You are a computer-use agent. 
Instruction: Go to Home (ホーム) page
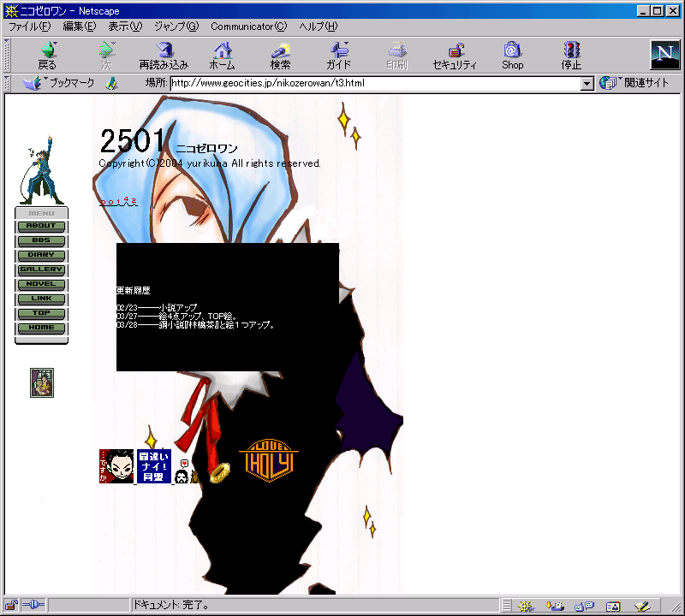(223, 56)
